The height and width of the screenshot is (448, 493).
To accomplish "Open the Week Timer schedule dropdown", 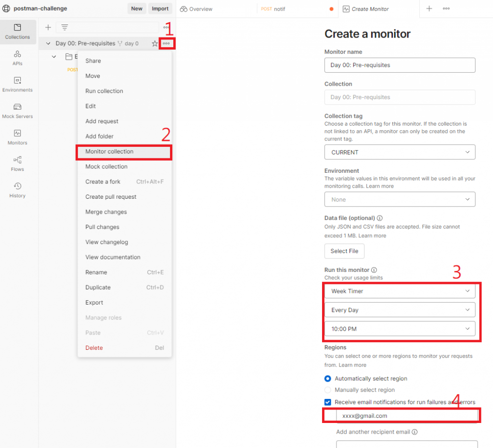I will pos(400,291).
